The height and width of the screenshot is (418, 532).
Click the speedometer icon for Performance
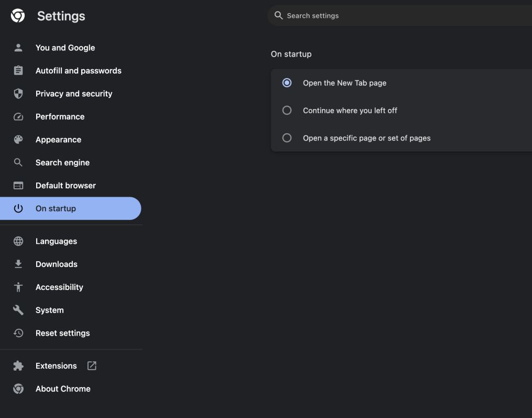18,117
